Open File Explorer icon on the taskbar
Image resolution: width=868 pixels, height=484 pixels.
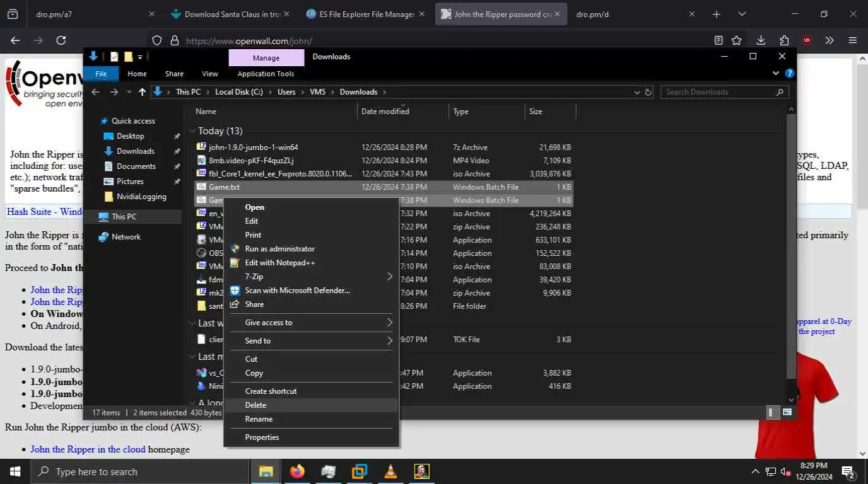pos(266,471)
